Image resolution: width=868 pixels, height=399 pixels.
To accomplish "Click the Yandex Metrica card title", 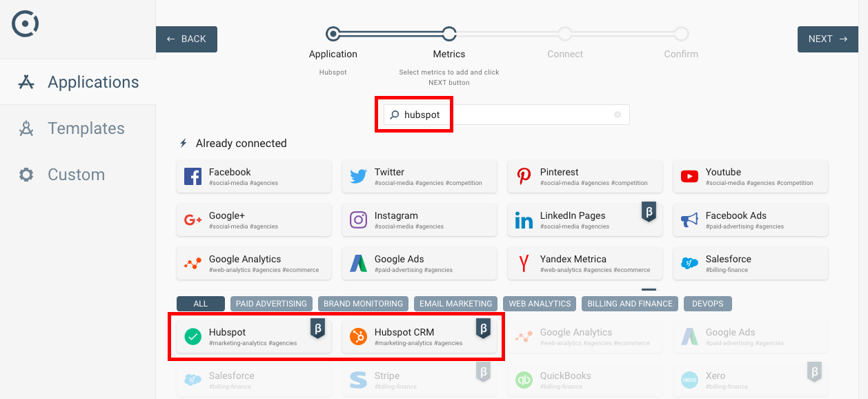I will [573, 259].
